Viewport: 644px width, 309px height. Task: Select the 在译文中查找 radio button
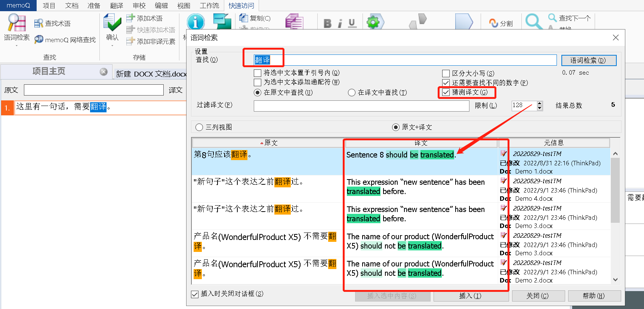pyautogui.click(x=351, y=93)
